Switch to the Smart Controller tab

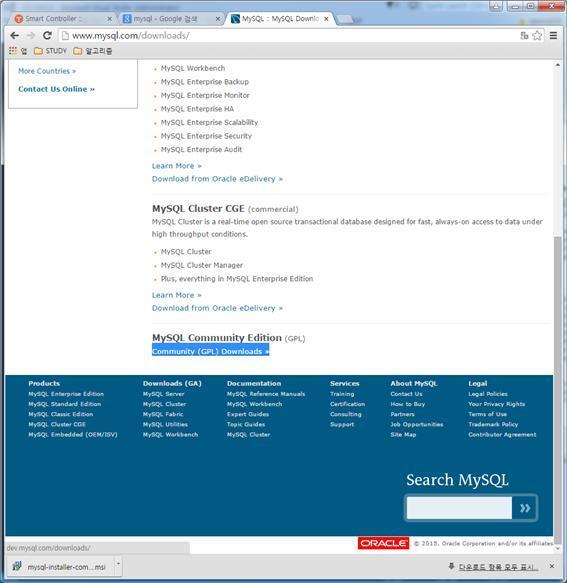pyautogui.click(x=61, y=19)
